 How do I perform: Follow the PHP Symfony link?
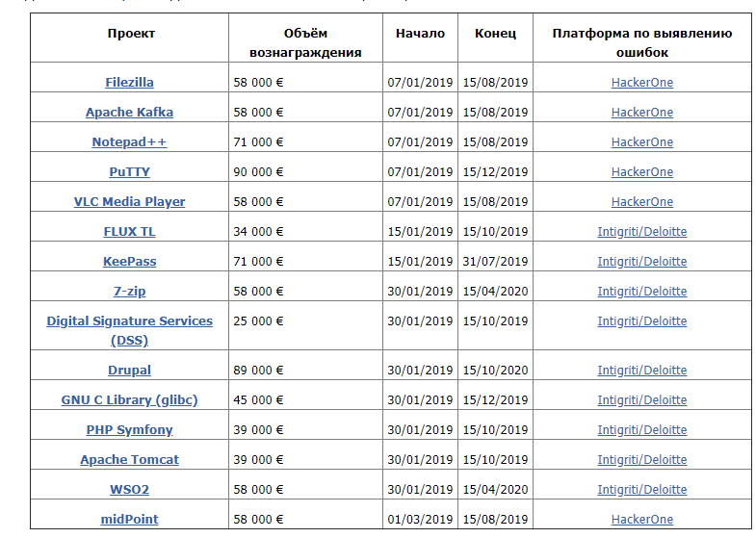[x=129, y=430]
